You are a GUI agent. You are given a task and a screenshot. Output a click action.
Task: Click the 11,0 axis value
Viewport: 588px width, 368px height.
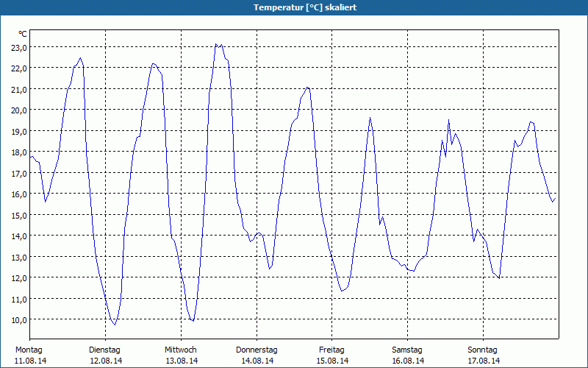pyautogui.click(x=19, y=300)
